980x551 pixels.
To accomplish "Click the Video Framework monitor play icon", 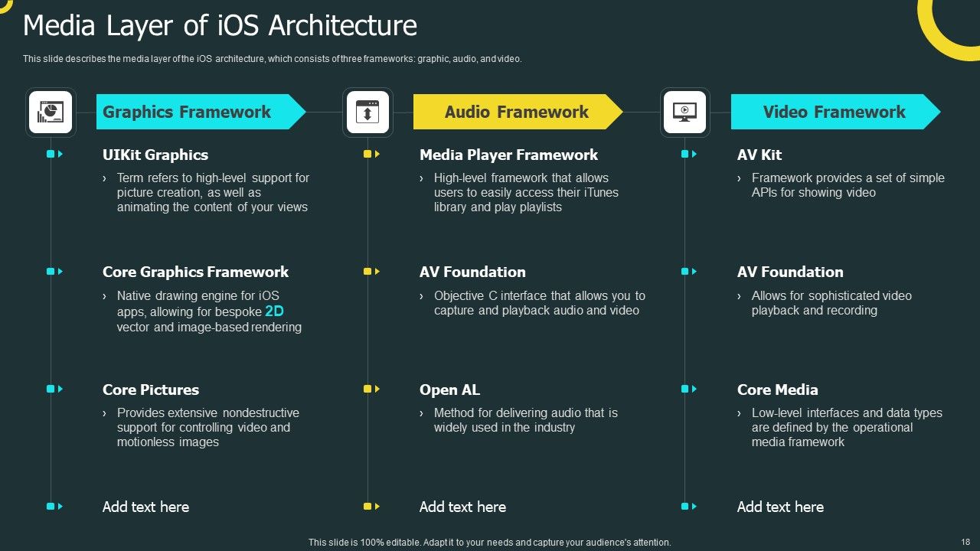I will pos(684,112).
